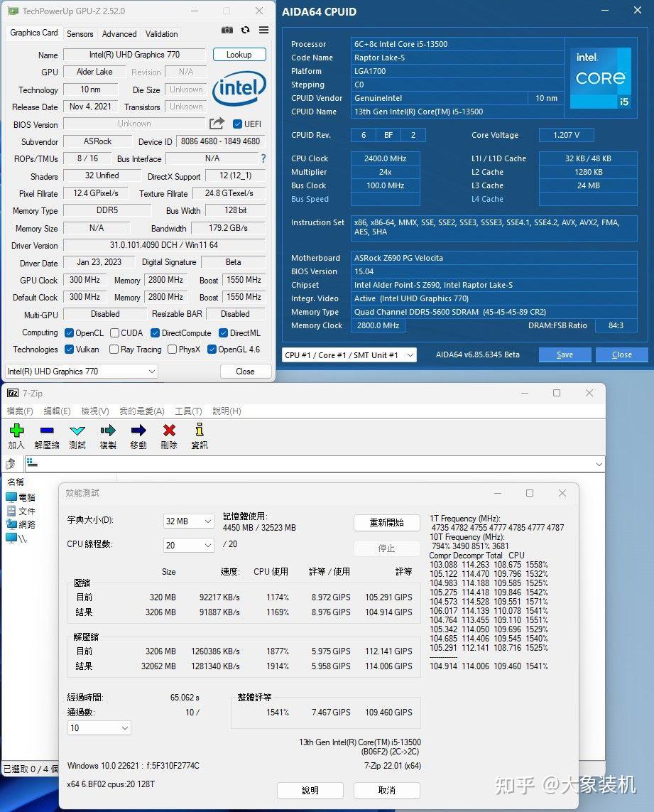
Task: Select the 文件 (Documents) item in 7-Zip
Action: click(x=21, y=511)
